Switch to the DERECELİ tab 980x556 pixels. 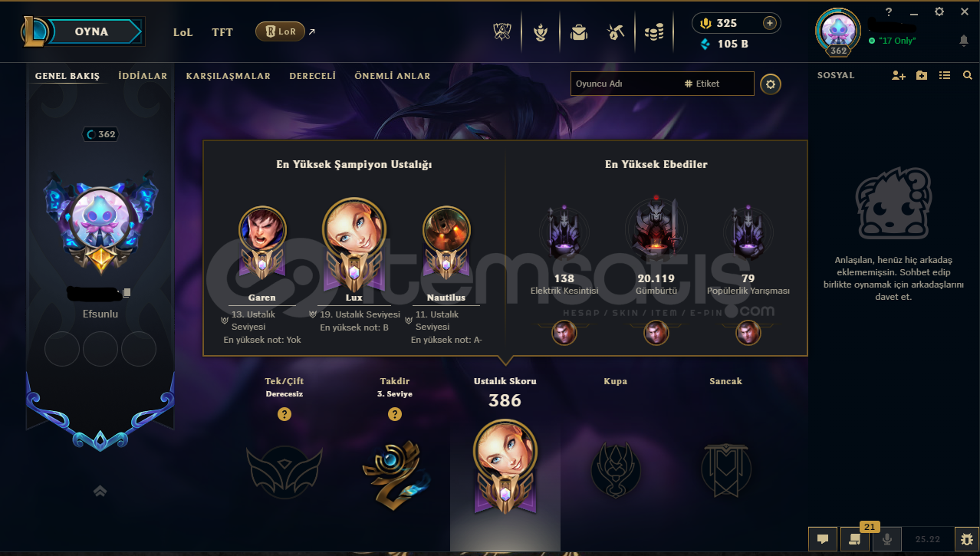[x=313, y=76]
